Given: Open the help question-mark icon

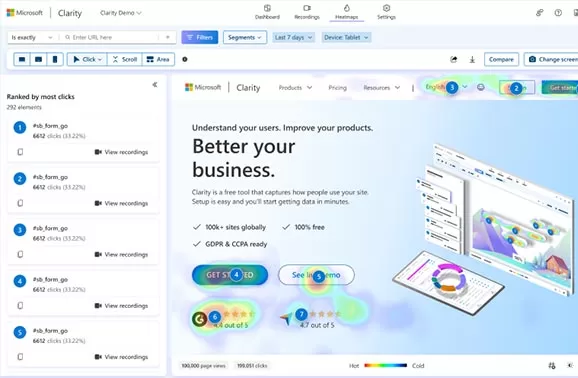Looking at the screenshot, I should click(558, 13).
